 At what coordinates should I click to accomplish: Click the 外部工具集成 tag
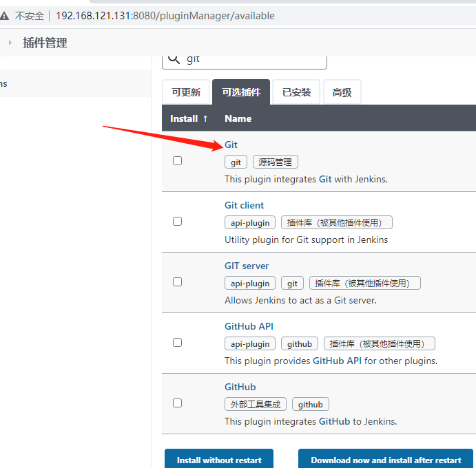click(x=256, y=404)
